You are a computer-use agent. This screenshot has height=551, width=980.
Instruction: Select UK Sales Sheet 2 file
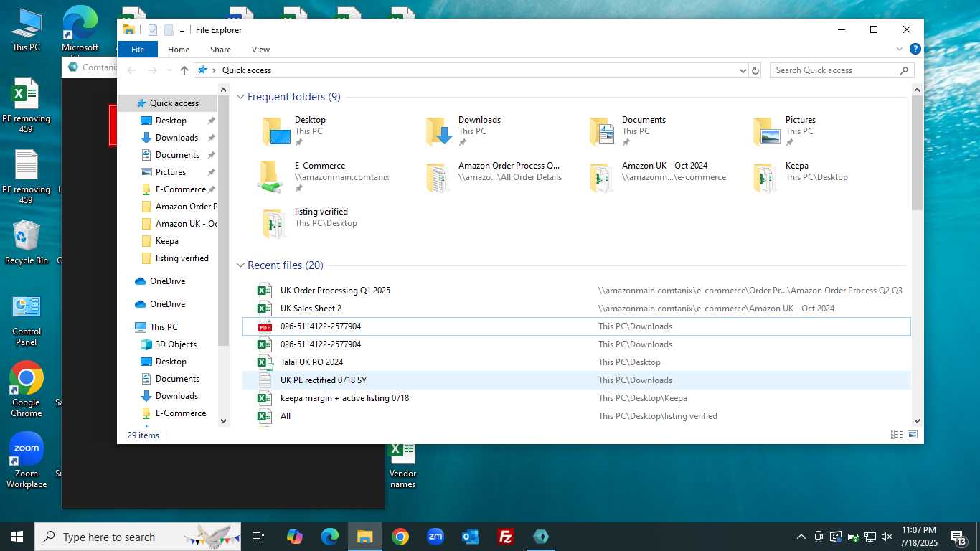(x=577, y=309)
